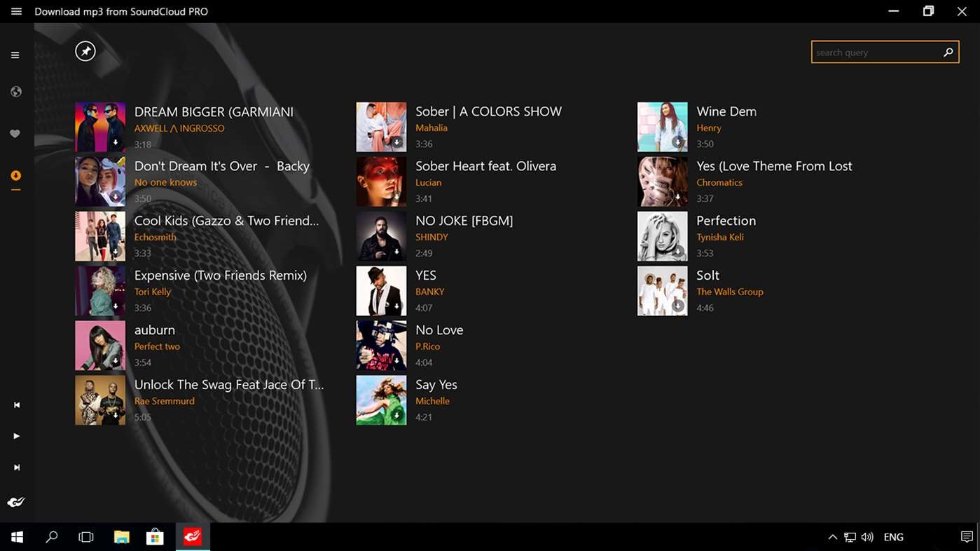Open the globe explore section
Viewport: 980px width, 551px height.
pos(15,92)
